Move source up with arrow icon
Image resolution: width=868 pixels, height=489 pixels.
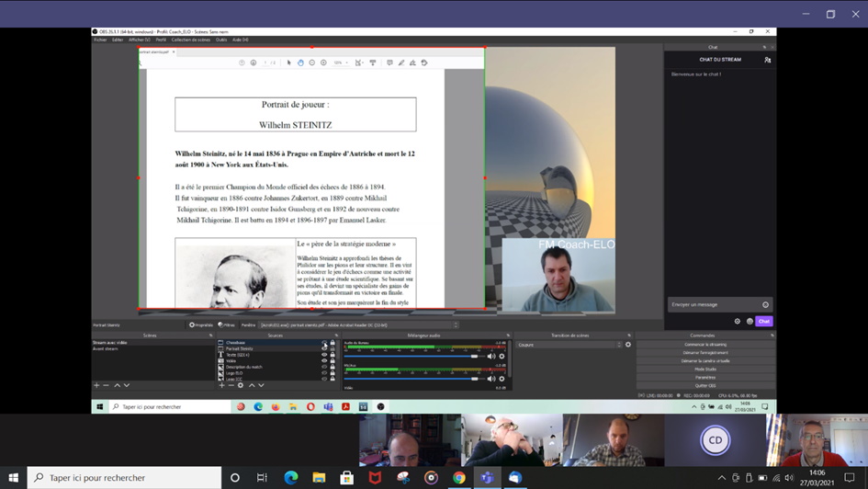(252, 385)
